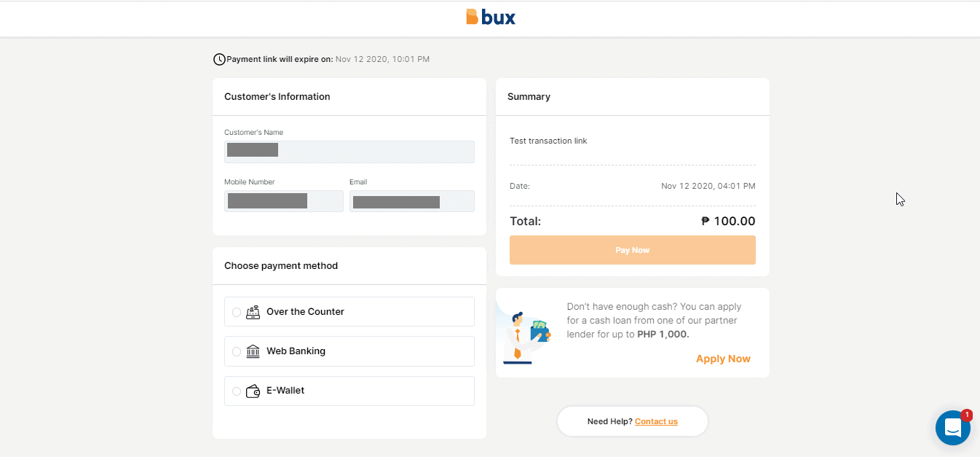This screenshot has height=457, width=980.
Task: Select the Web Banking radio button
Action: 236,351
